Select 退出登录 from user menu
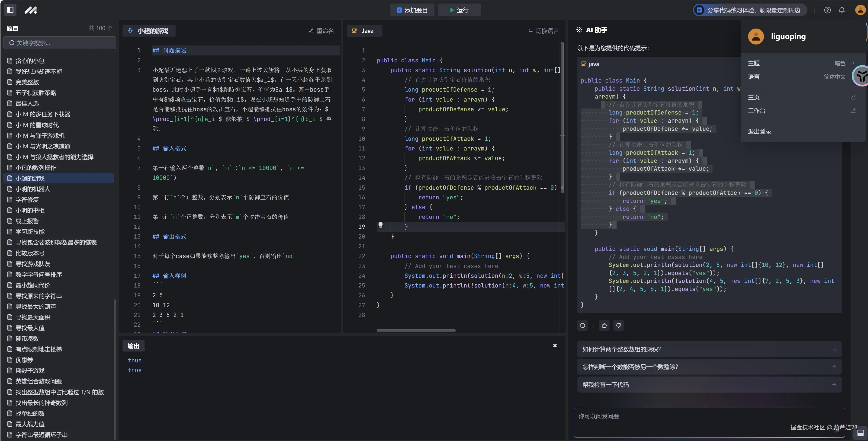Image resolution: width=868 pixels, height=441 pixels. pos(759,131)
